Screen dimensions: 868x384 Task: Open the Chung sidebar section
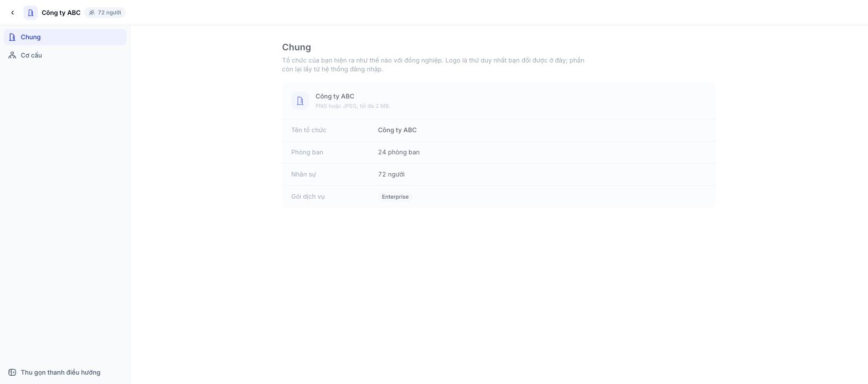click(x=65, y=37)
